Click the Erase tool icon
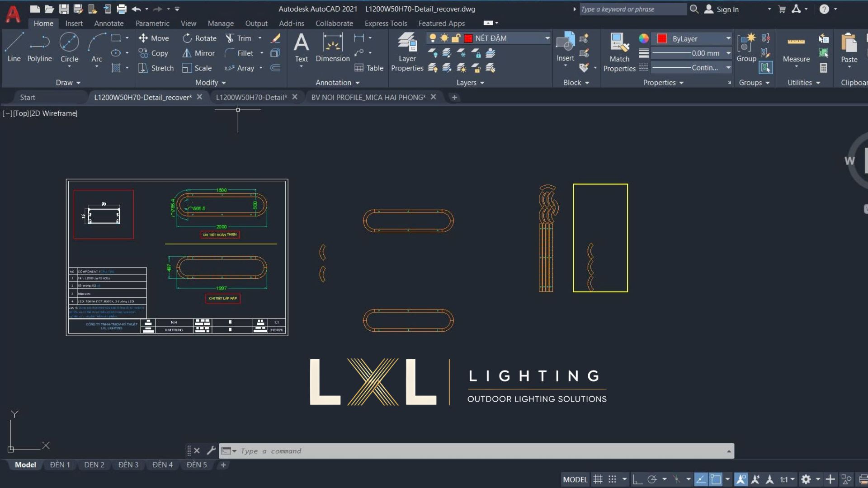868x488 pixels. click(x=275, y=38)
